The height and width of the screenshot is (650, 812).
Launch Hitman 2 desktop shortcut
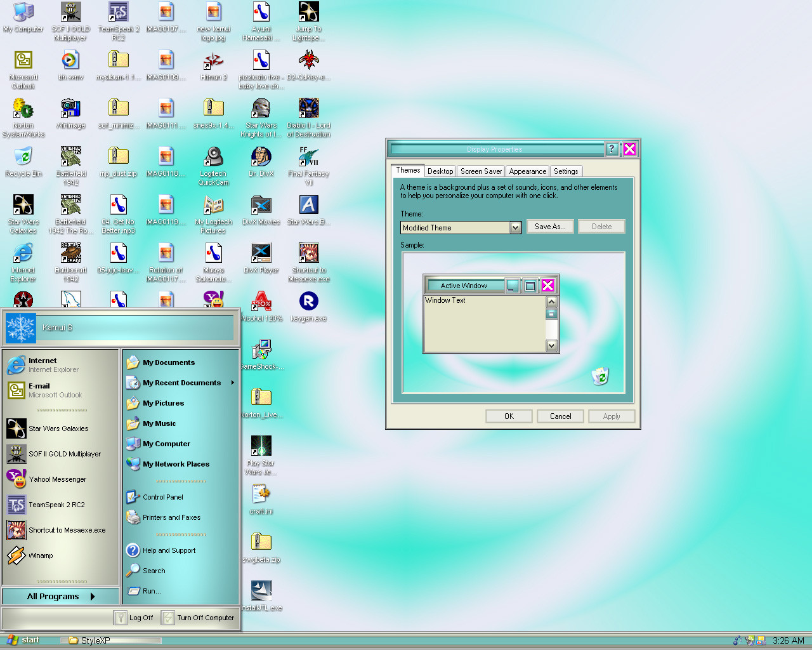coord(214,65)
